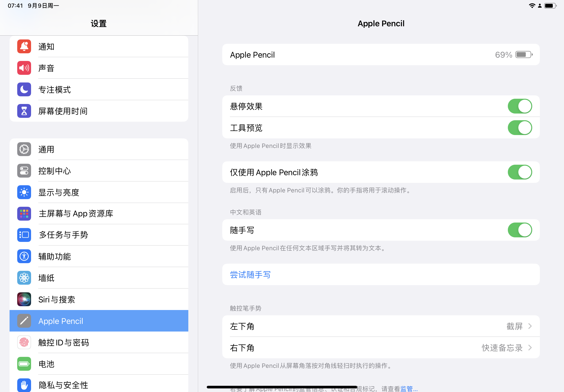564x392 pixels.
Task: Open 声音 via its speaker icon
Action: tap(24, 68)
